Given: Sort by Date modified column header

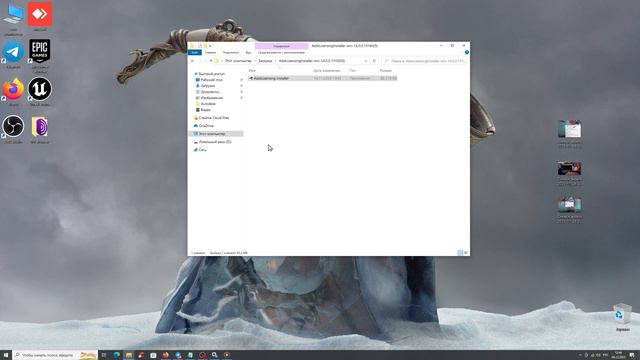Looking at the screenshot, I should [327, 71].
